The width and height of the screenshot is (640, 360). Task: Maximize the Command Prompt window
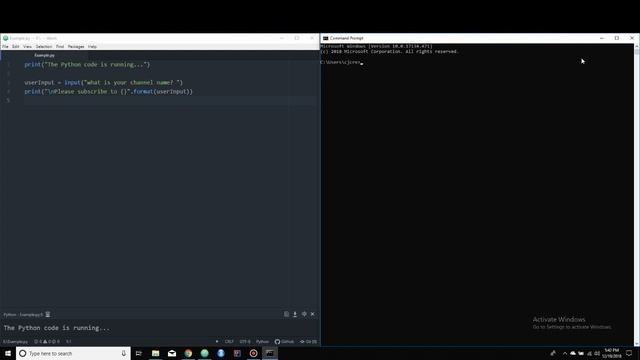[617, 38]
